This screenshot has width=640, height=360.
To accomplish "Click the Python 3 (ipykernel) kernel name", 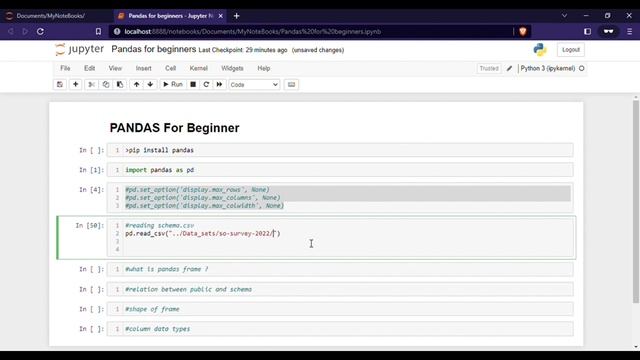I will point(548,69).
